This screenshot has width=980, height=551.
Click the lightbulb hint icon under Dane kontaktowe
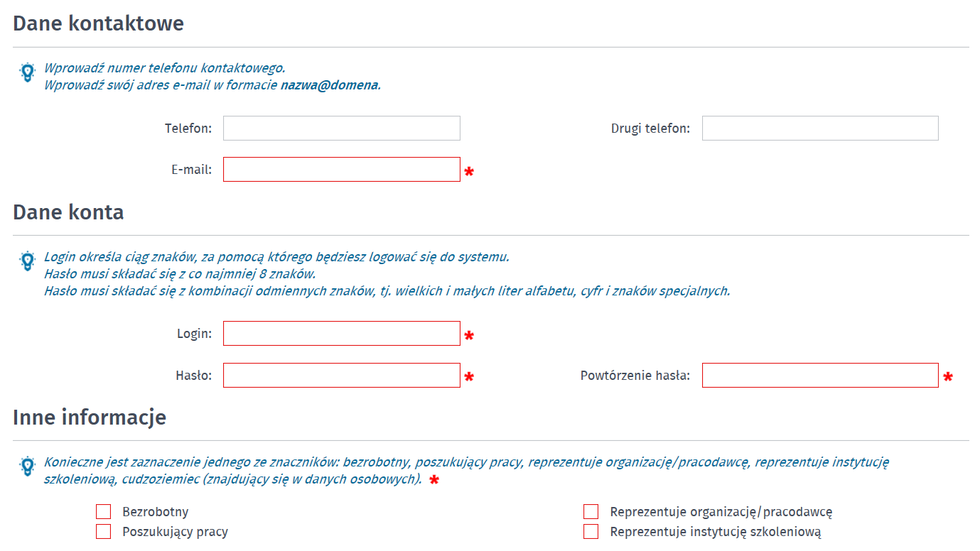(x=27, y=72)
